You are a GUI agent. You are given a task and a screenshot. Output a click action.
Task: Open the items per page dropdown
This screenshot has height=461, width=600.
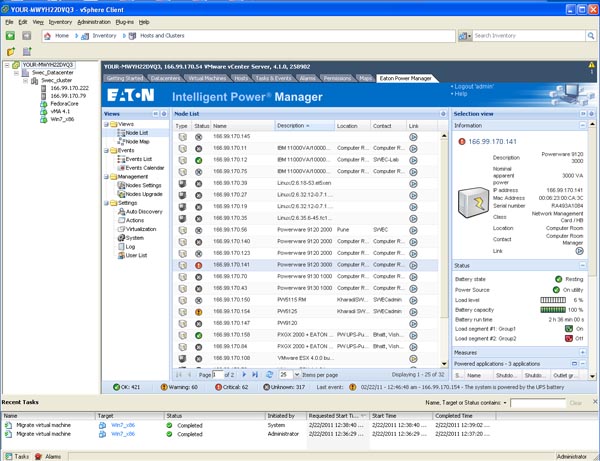(x=297, y=375)
